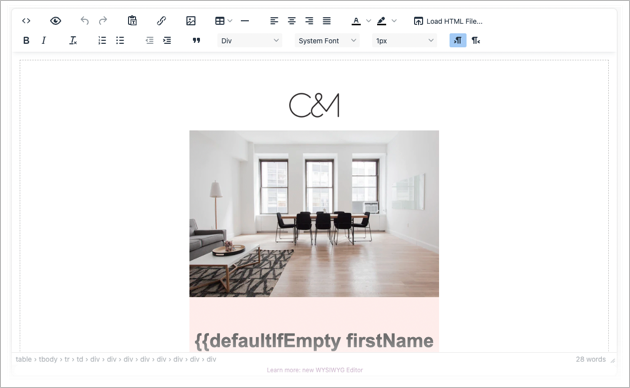This screenshot has width=630, height=388.
Task: Center align the text
Action: point(292,20)
